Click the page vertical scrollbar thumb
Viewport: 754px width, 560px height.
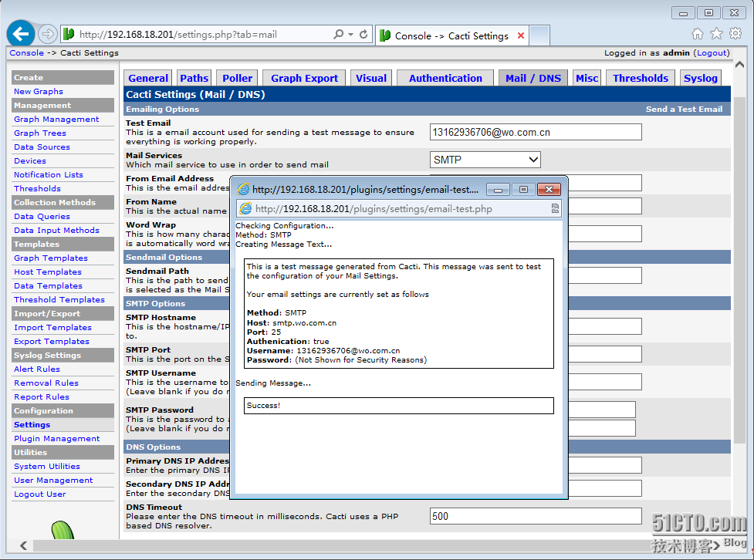click(739, 269)
